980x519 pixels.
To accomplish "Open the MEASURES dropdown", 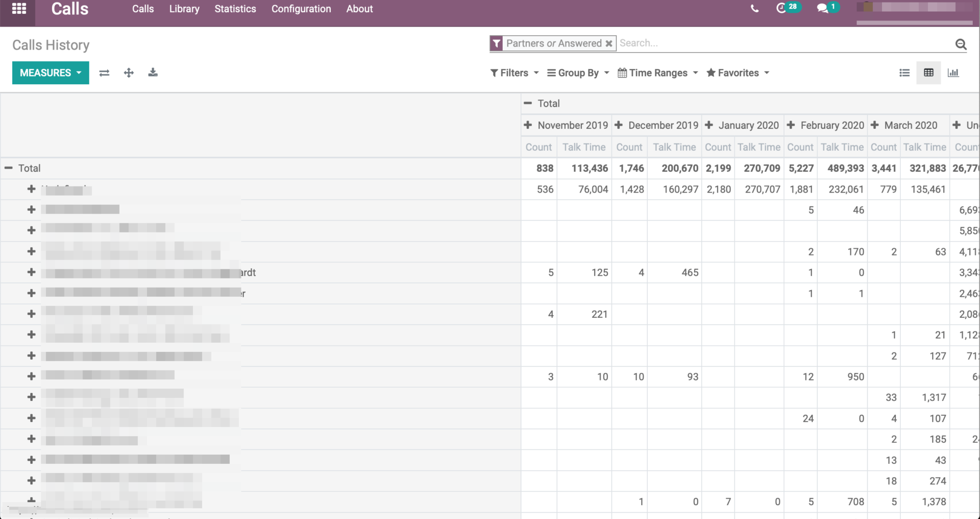I will pyautogui.click(x=51, y=73).
